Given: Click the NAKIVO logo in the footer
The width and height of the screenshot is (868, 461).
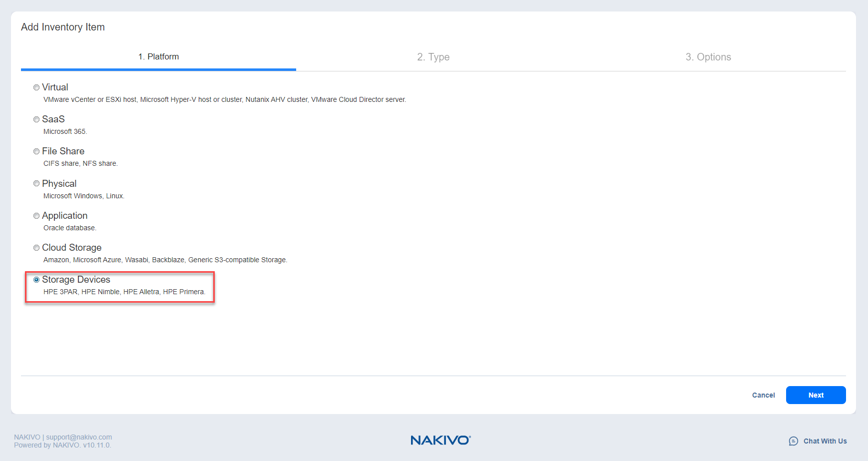Looking at the screenshot, I should pyautogui.click(x=440, y=440).
